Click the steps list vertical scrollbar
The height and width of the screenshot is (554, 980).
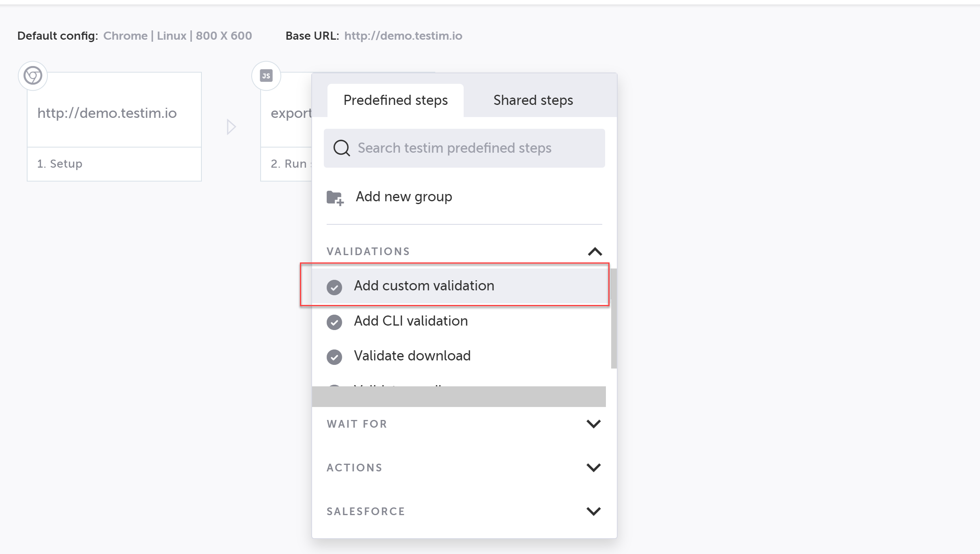tap(614, 318)
